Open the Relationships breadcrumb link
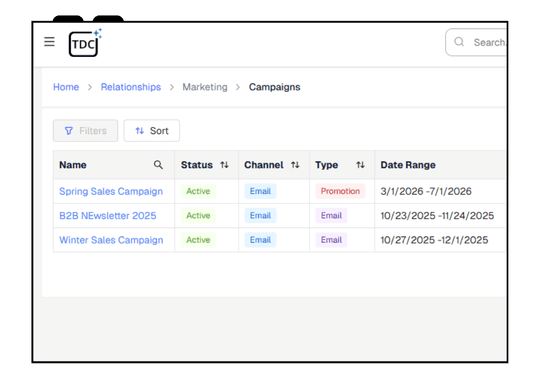 point(131,87)
